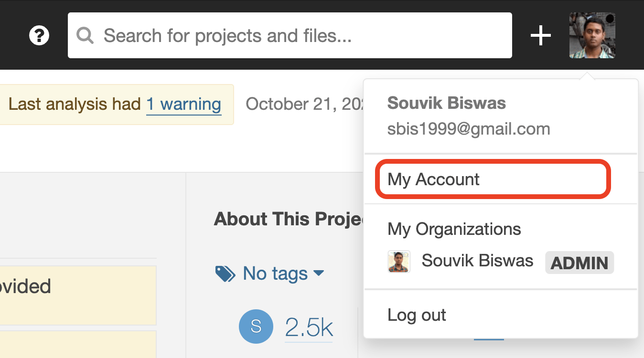This screenshot has width=644, height=358.
Task: Open the 1 warning link
Action: 183,105
